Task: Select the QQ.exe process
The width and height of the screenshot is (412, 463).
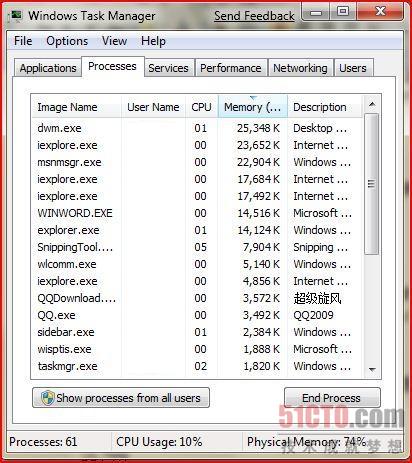Action: pyautogui.click(x=197, y=315)
